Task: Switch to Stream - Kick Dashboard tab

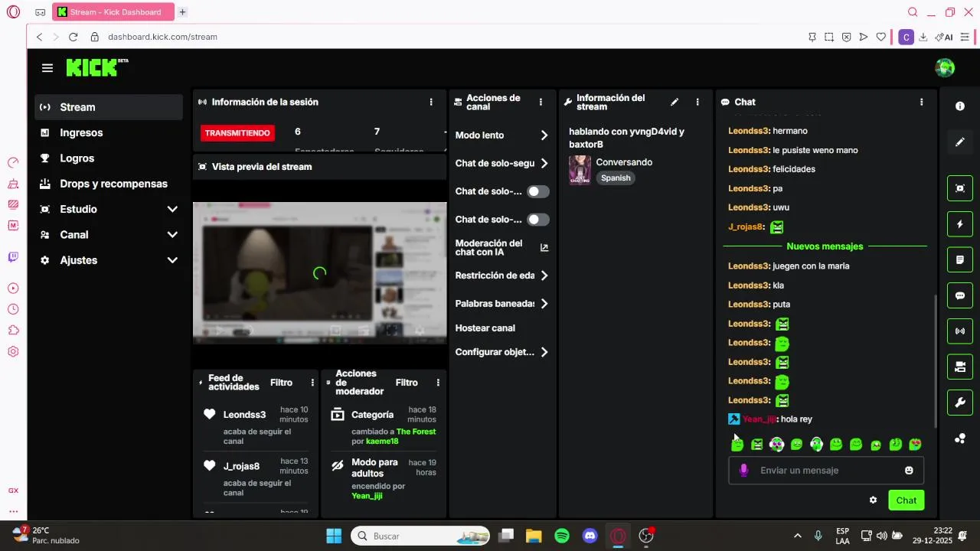Action: click(x=113, y=12)
